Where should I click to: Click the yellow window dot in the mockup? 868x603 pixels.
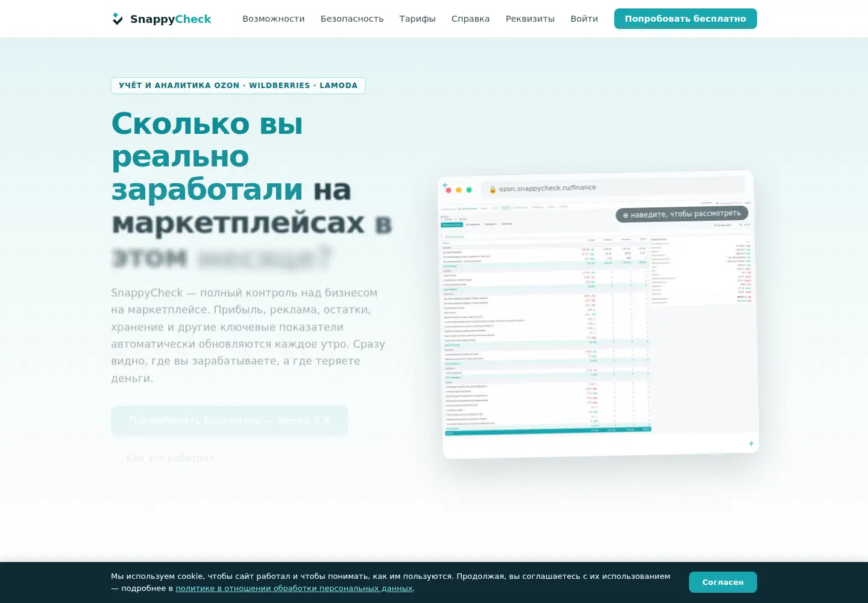459,190
